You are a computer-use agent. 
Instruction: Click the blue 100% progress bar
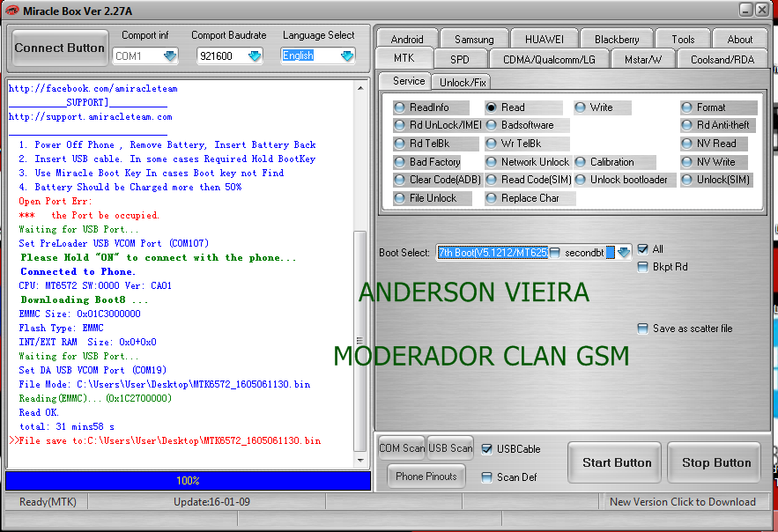pyautogui.click(x=188, y=481)
